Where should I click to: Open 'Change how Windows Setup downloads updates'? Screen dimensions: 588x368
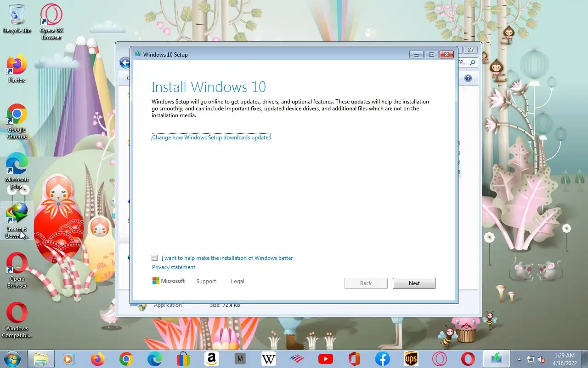click(x=211, y=138)
